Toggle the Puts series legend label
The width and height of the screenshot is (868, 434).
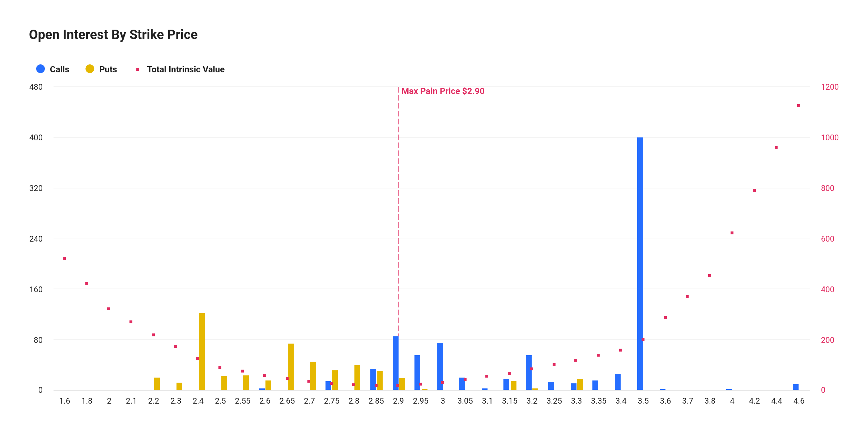pyautogui.click(x=108, y=69)
